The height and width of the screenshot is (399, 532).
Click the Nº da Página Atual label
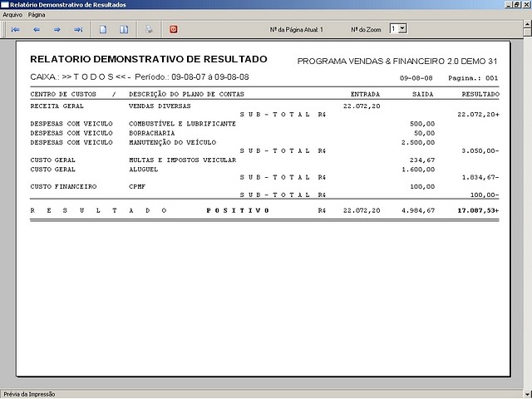click(297, 29)
